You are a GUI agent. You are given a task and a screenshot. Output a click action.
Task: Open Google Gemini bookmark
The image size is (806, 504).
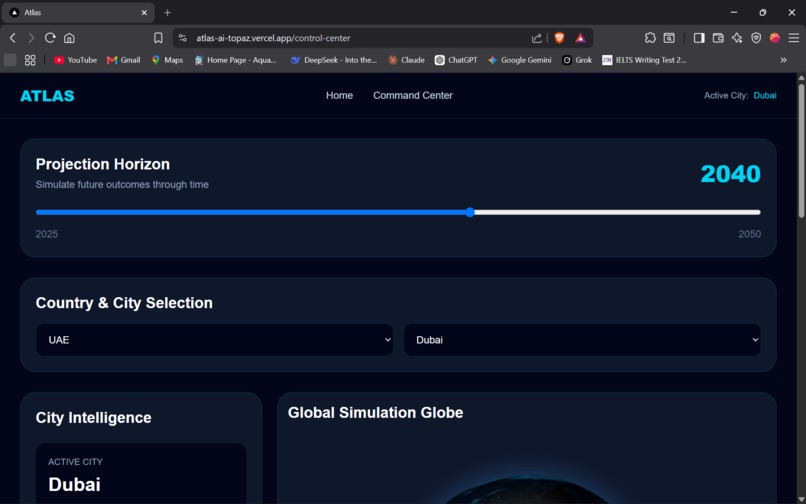click(x=520, y=60)
